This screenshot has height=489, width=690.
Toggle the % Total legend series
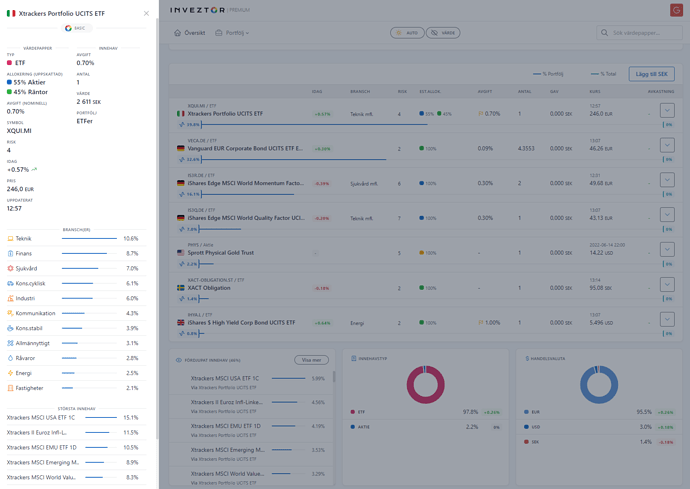(x=603, y=74)
